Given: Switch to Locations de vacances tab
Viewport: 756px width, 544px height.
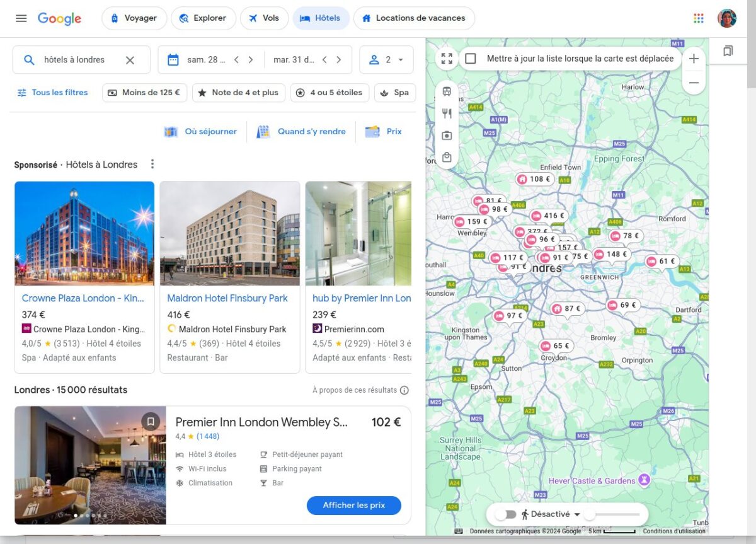Looking at the screenshot, I should click(414, 18).
